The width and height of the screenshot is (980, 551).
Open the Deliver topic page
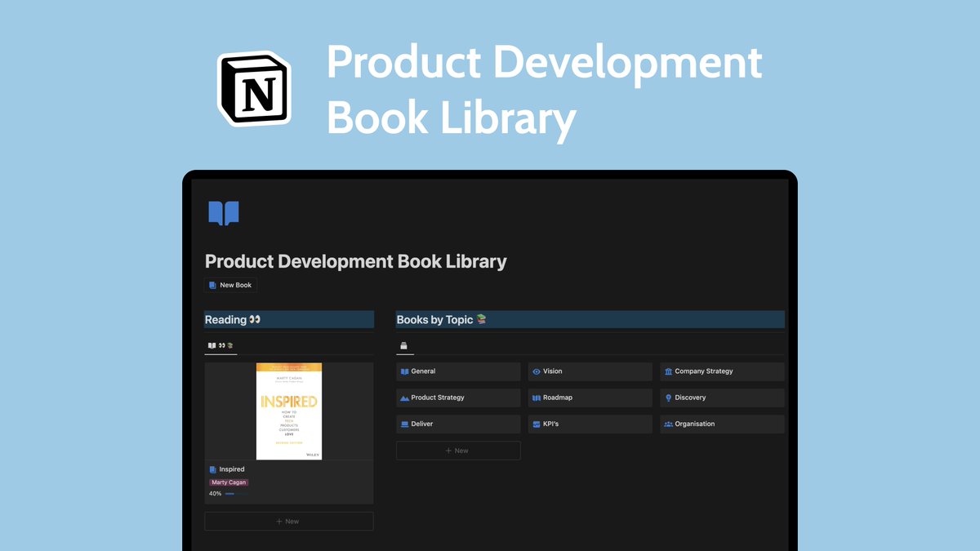click(458, 424)
